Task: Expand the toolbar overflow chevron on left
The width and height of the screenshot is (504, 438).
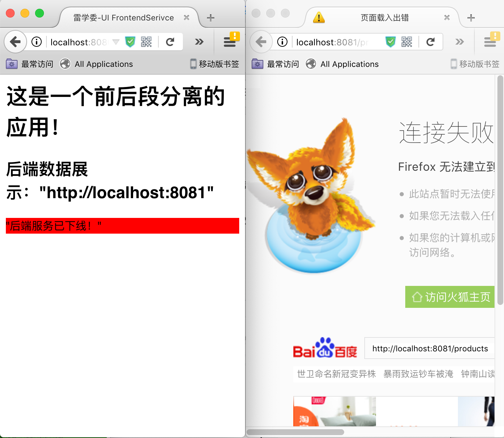Action: [x=199, y=42]
